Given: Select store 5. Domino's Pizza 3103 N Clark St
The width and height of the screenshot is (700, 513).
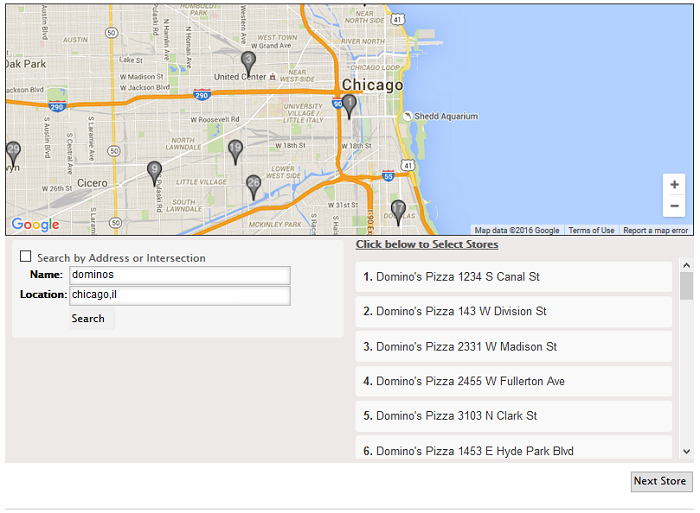Looking at the screenshot, I should (513, 416).
